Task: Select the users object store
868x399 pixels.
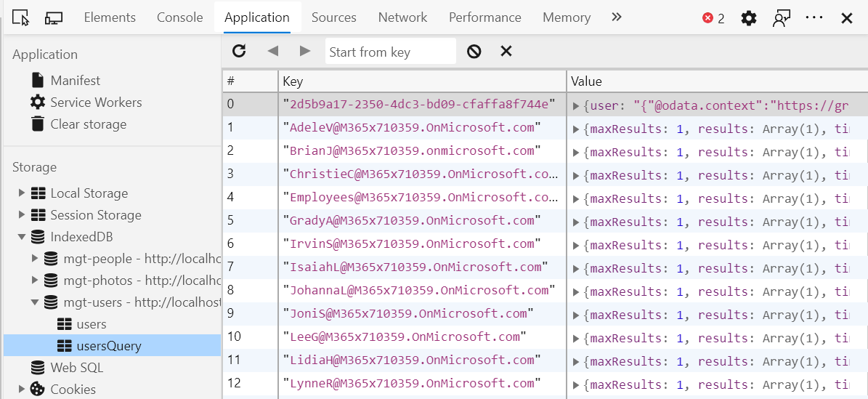Action: tap(91, 324)
